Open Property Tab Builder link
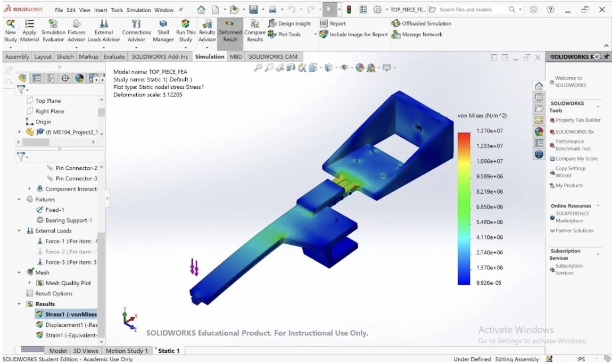This screenshot has height=364, width=612. click(x=575, y=120)
